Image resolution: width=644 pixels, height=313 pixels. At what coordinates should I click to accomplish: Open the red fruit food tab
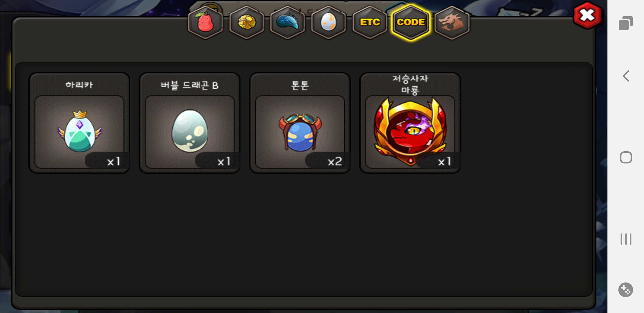click(205, 22)
